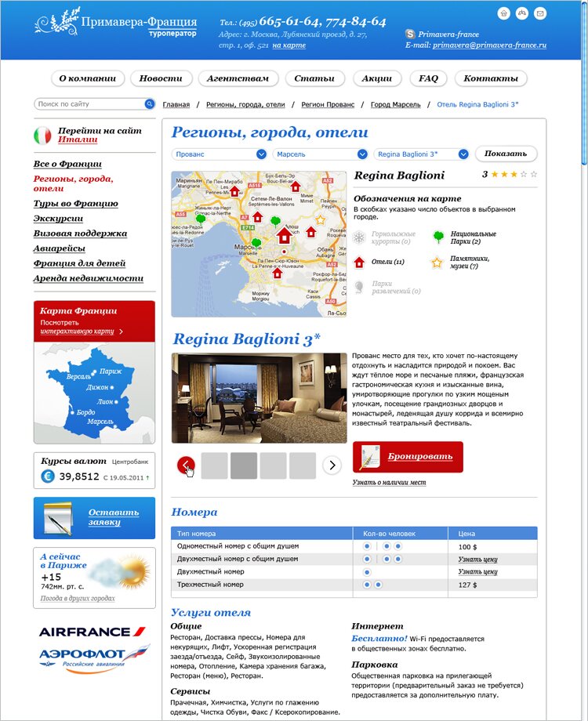The width and height of the screenshot is (588, 721).
Task: Click the Главная breadcrumb
Action: tap(176, 104)
